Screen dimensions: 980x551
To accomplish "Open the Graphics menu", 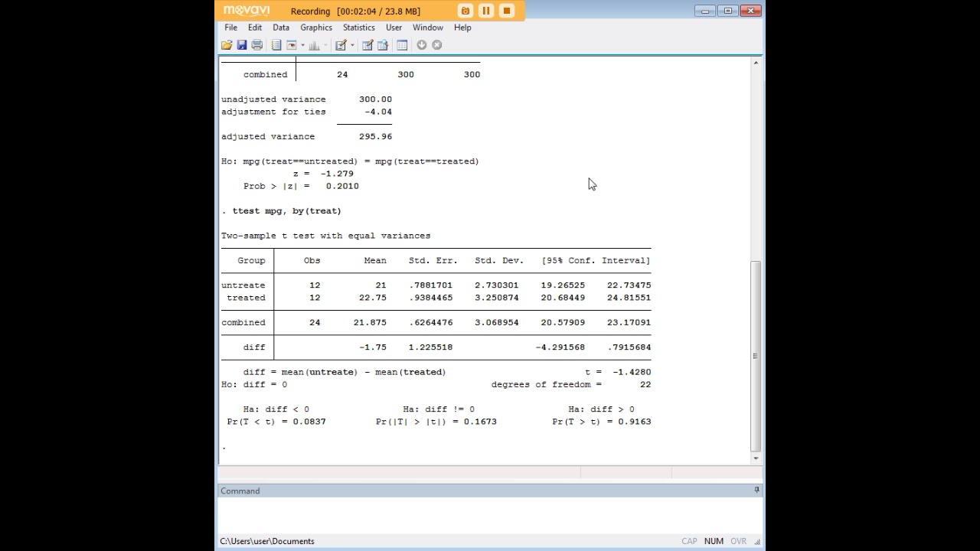I will click(316, 28).
